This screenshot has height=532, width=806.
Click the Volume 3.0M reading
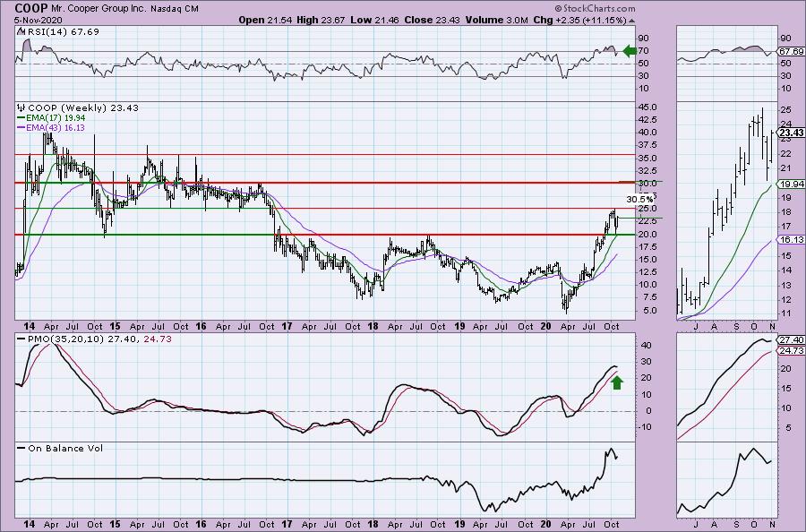point(496,20)
